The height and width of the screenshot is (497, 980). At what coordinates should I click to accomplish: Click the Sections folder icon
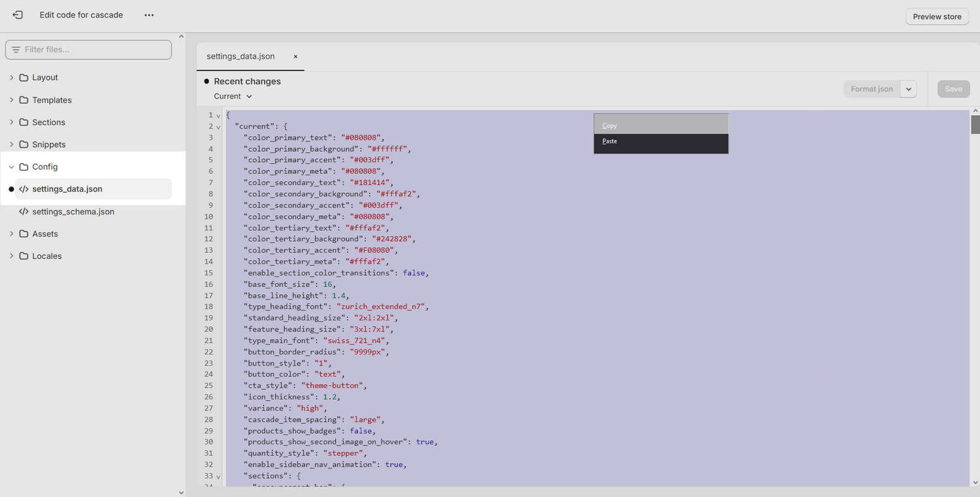pyautogui.click(x=24, y=122)
